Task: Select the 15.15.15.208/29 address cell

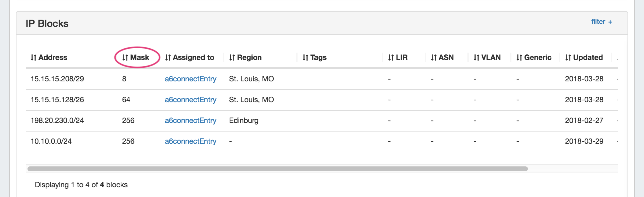Action: point(57,79)
